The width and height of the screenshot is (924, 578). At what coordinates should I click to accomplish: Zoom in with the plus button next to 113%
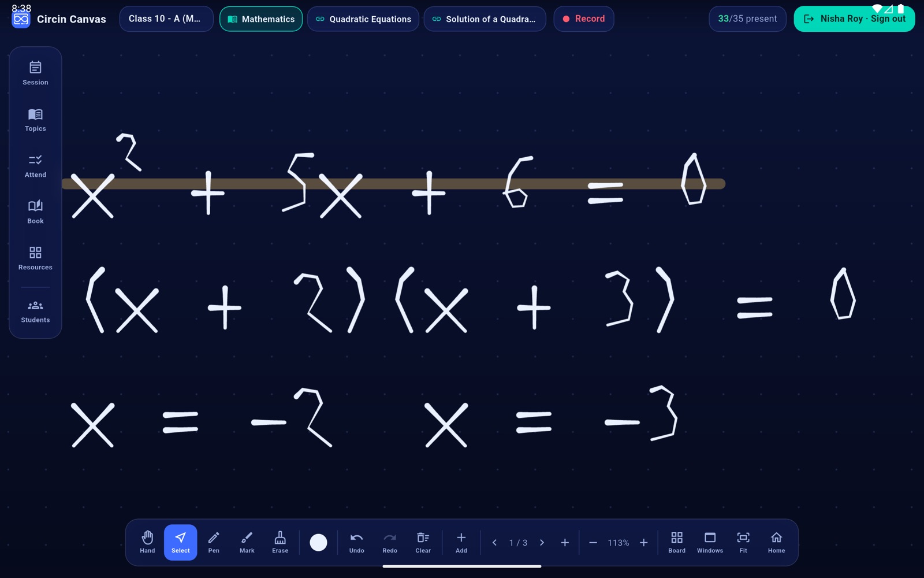click(643, 543)
